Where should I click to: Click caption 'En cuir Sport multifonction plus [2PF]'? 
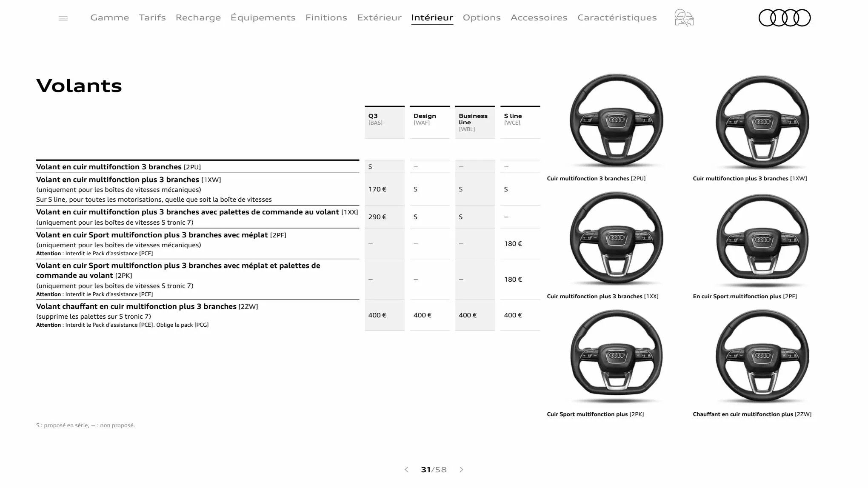745,297
